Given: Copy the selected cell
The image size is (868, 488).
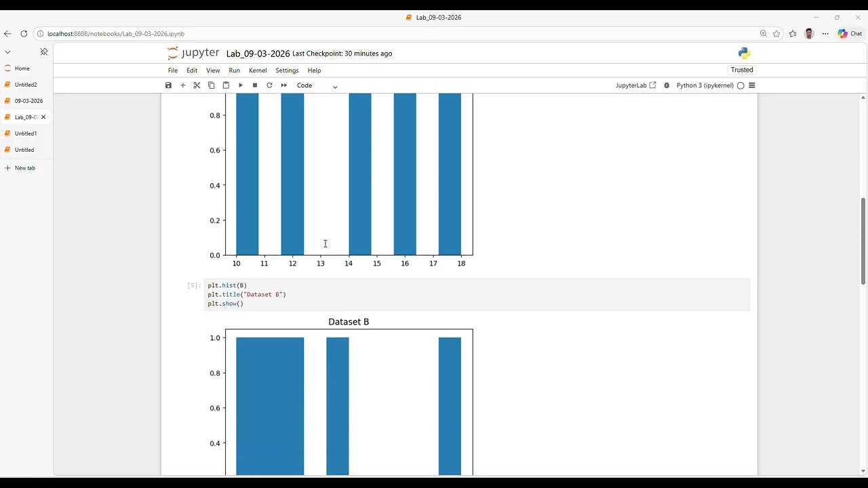Looking at the screenshot, I should (x=211, y=85).
